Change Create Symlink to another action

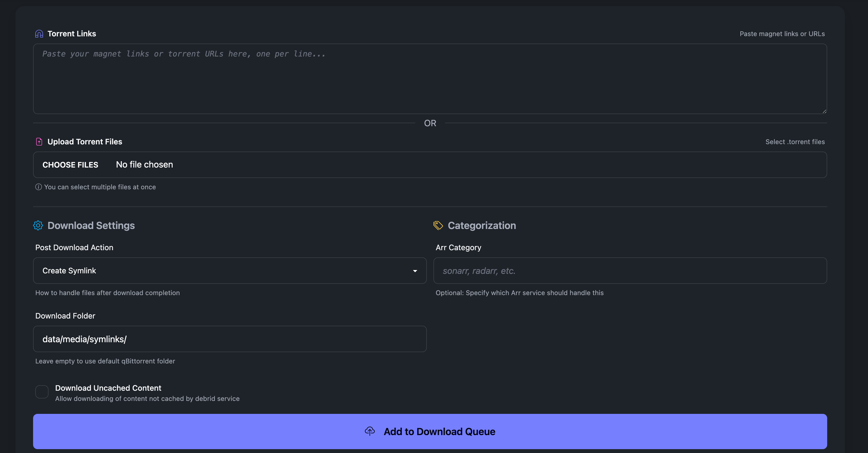tap(230, 271)
